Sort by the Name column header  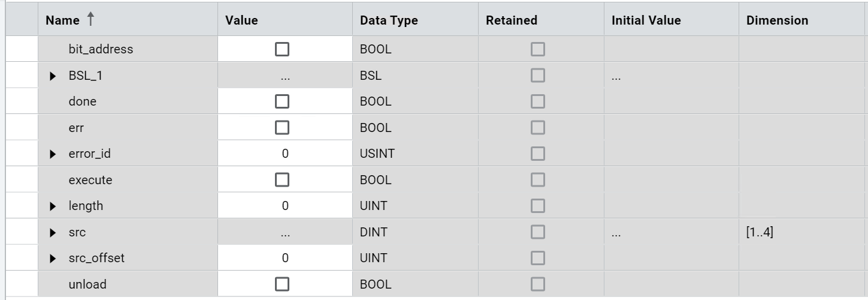click(62, 20)
